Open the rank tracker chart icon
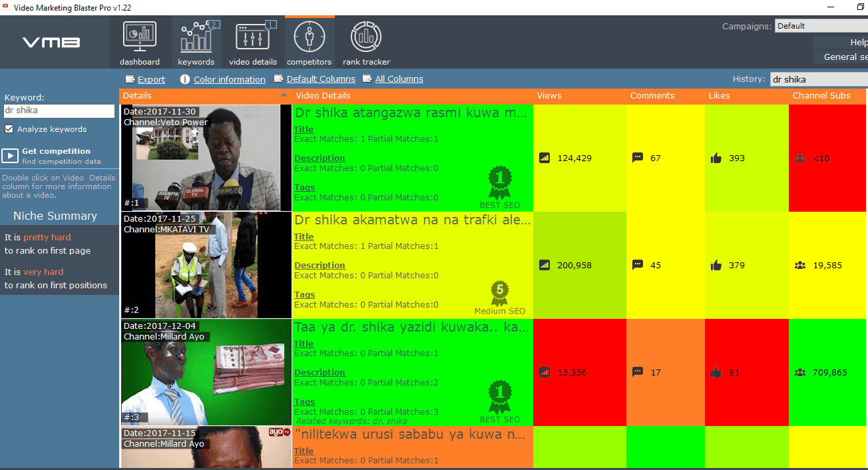Viewport: 868px width, 470px height. 366,37
